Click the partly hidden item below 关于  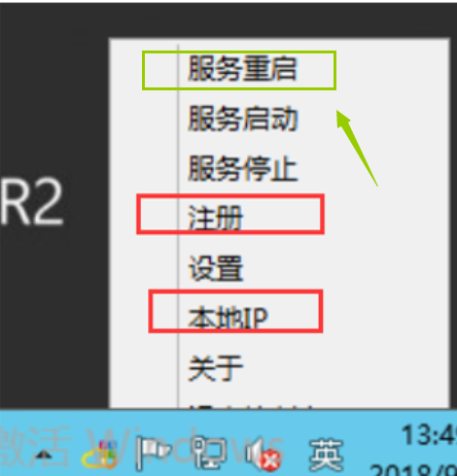tap(250, 406)
